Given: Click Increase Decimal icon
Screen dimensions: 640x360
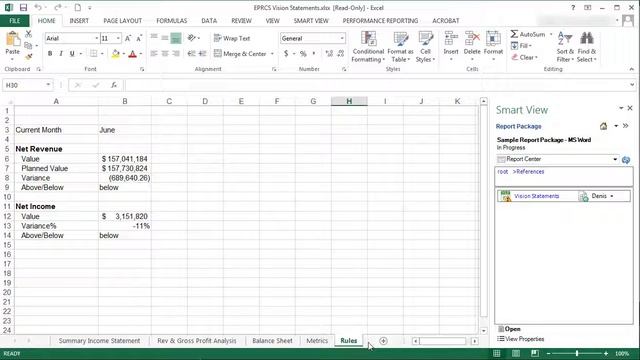Looking at the screenshot, I should (329, 53).
